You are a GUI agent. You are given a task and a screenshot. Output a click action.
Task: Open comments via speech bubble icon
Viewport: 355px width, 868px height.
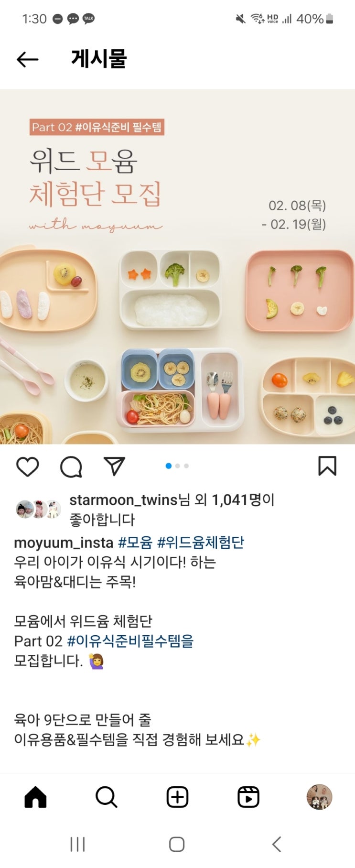pos(71,467)
